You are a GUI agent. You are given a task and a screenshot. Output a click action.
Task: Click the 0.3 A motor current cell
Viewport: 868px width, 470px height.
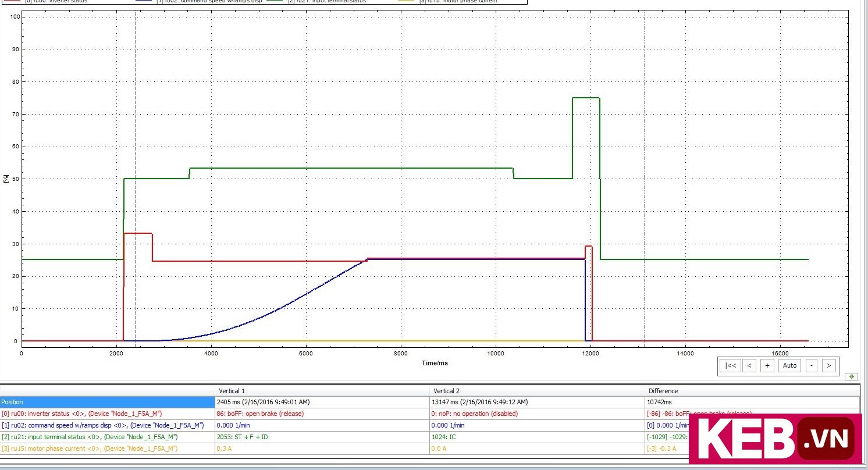322,448
